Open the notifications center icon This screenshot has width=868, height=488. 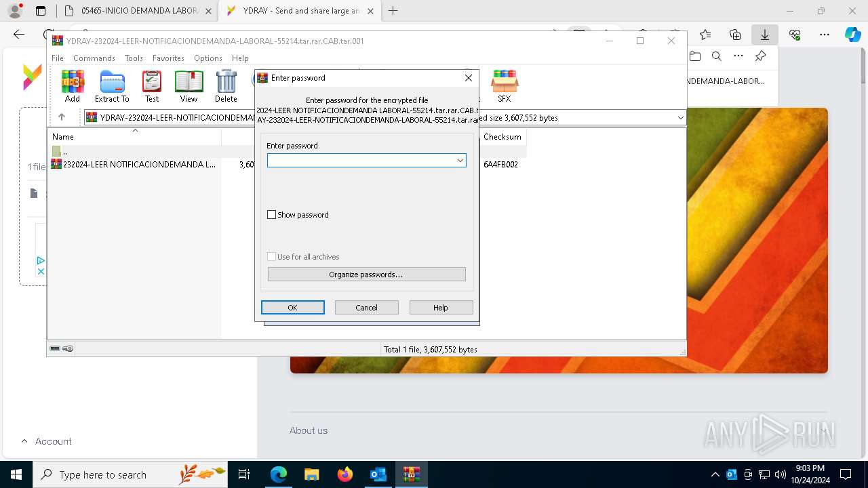[x=846, y=474]
